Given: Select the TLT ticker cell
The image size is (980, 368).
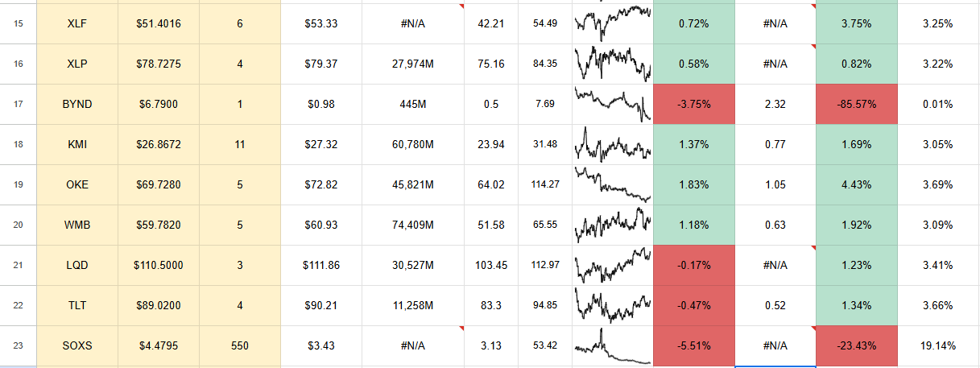Looking at the screenshot, I should pyautogui.click(x=77, y=305).
